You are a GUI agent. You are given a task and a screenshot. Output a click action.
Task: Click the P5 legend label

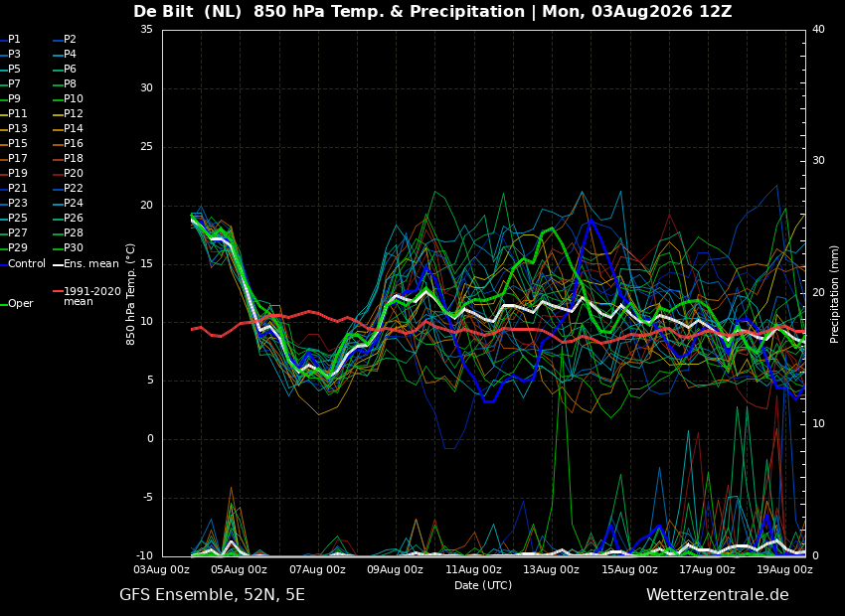(14, 69)
